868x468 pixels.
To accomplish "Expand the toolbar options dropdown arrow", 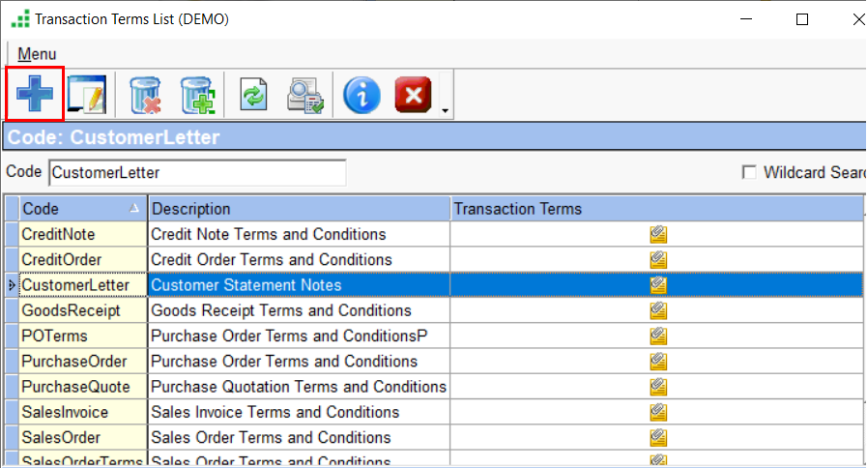I will pyautogui.click(x=445, y=110).
